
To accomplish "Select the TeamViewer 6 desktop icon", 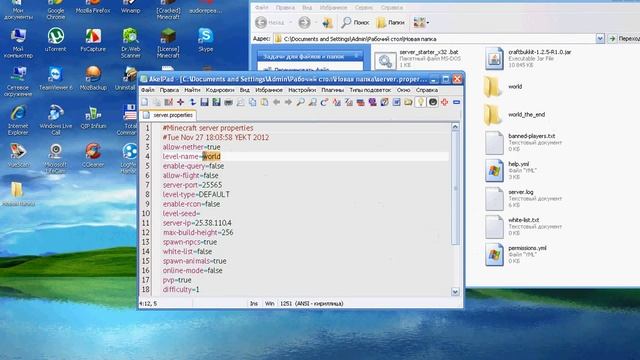I will click(56, 78).
